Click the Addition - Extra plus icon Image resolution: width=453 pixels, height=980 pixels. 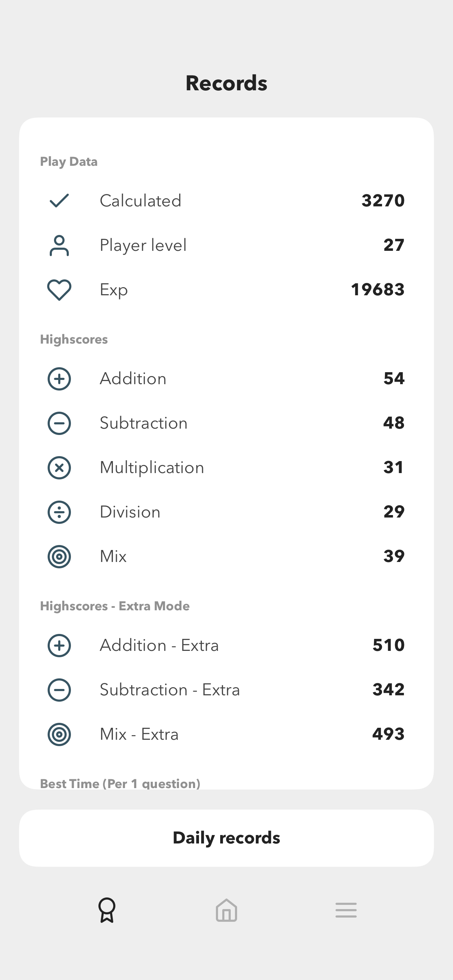pyautogui.click(x=59, y=646)
